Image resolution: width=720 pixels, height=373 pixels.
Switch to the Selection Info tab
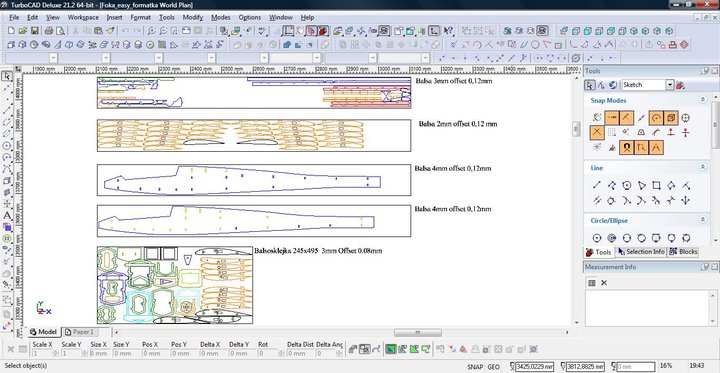tap(641, 252)
